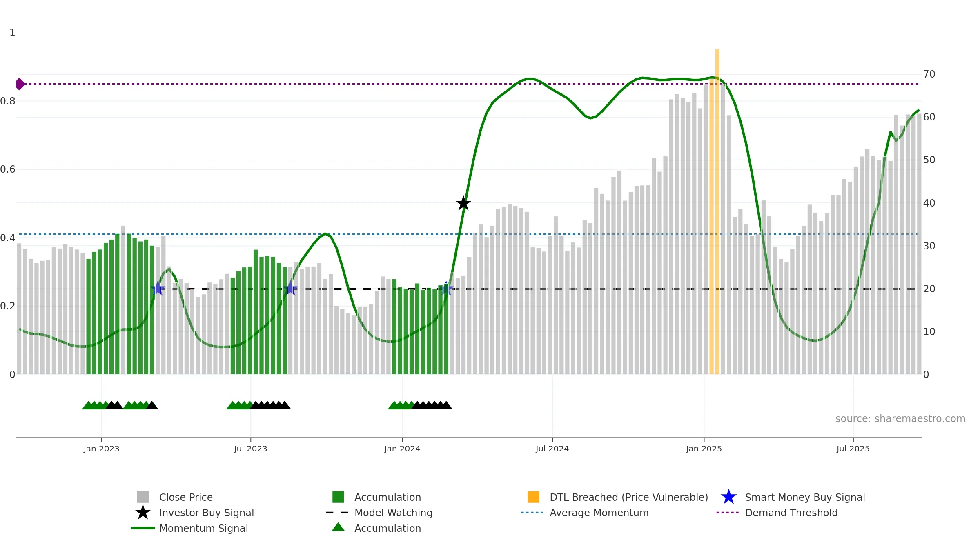Click the green Accumulation triangle legend icon
The height and width of the screenshot is (551, 980).
pyautogui.click(x=338, y=527)
